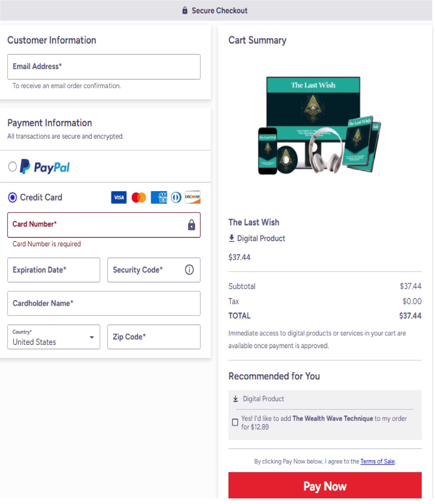
Task: Click the download icon in Recommended for You
Action: (x=236, y=399)
